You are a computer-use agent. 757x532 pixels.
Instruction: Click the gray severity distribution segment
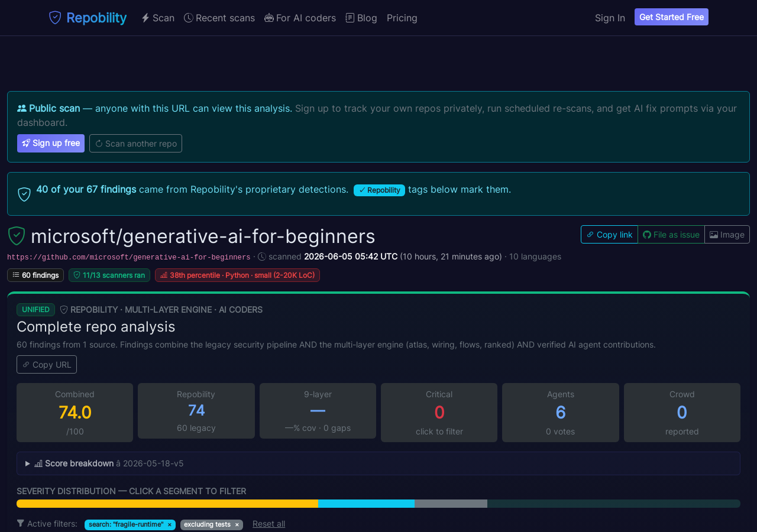(451, 504)
